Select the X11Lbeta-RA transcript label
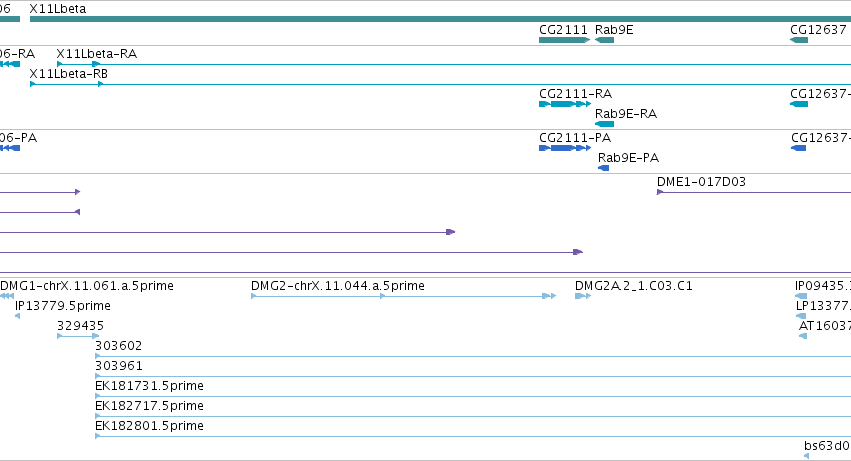The image size is (851, 461). (97, 54)
